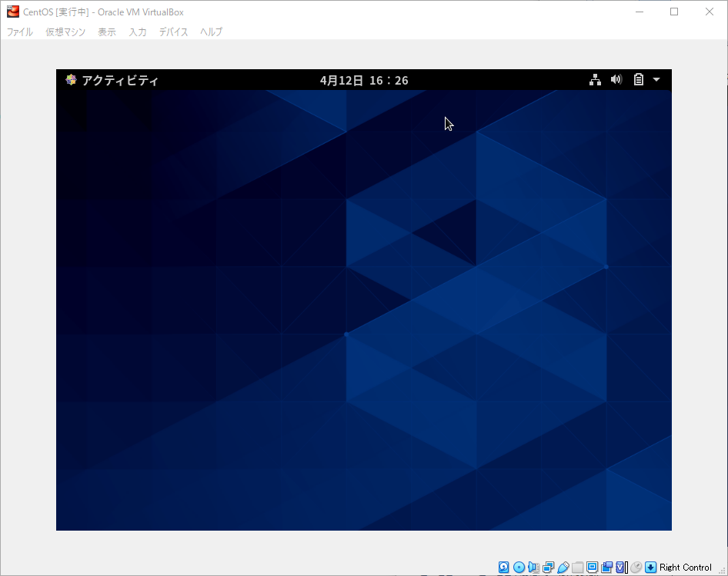Click the CentOS logo beside アクティビティ
The width and height of the screenshot is (728, 576).
[x=71, y=80]
